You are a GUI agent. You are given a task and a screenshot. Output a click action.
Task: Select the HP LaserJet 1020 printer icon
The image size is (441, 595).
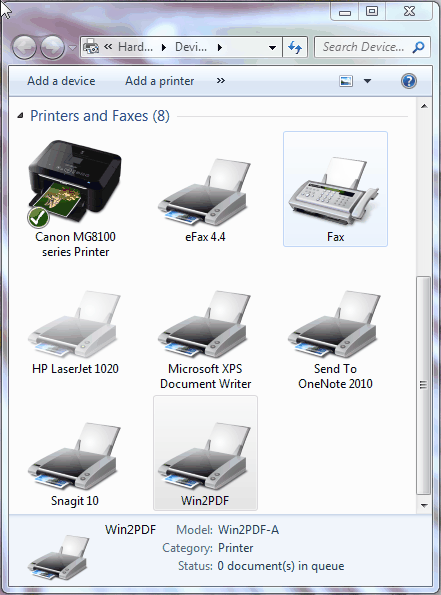click(75, 324)
